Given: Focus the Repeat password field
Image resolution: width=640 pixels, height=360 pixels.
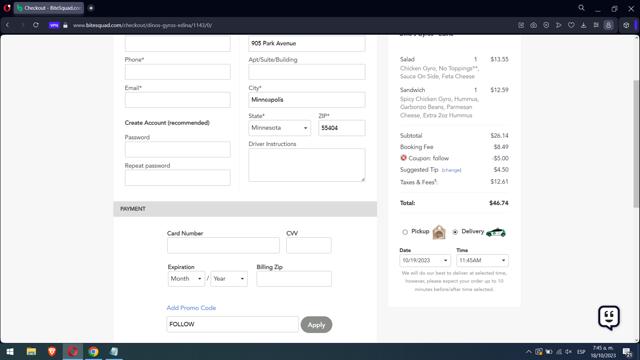Looking at the screenshot, I should click(178, 178).
